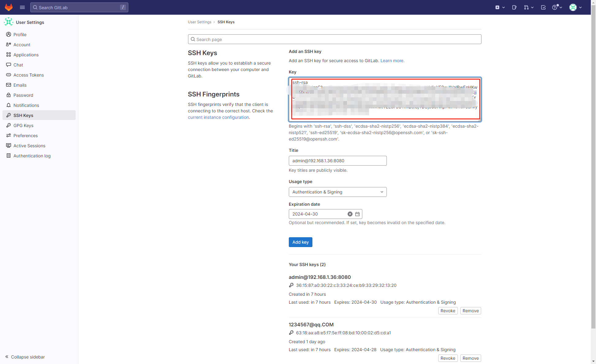Click the key icon beside fingerprint 36:15:87
Image resolution: width=596 pixels, height=364 pixels.
point(291,285)
